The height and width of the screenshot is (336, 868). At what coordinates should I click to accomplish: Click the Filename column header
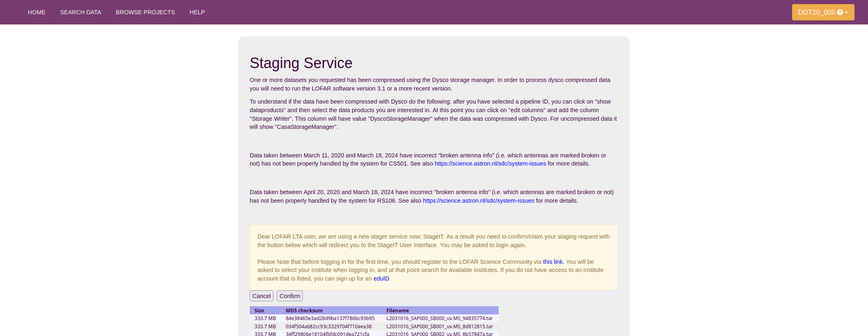coord(397,310)
